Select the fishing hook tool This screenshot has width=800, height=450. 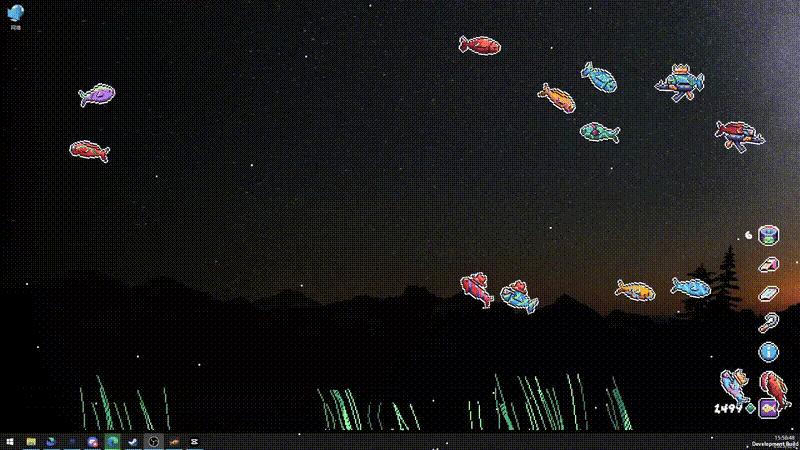click(x=768, y=322)
